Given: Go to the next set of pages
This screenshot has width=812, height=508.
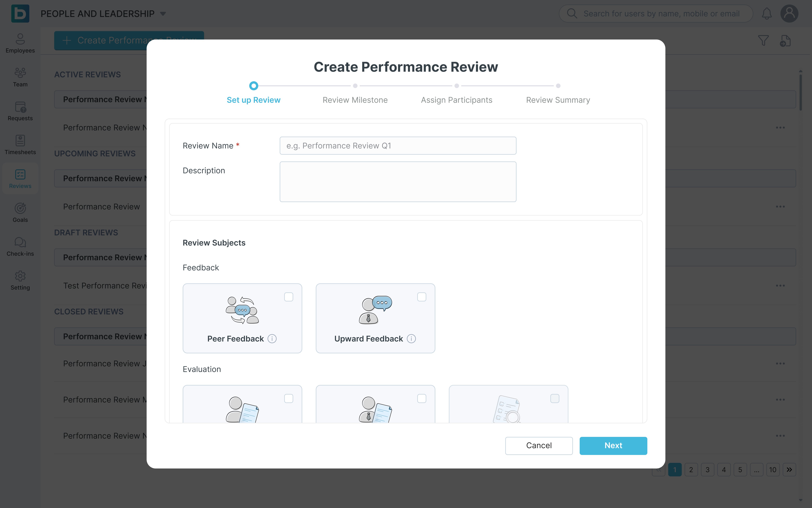Looking at the screenshot, I should point(789,470).
